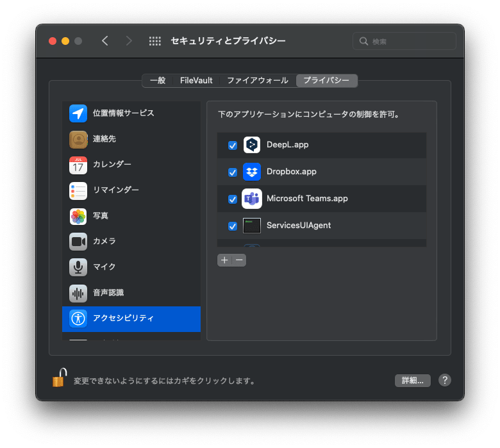This screenshot has width=500, height=448.
Task: Switch to the FileVault tab
Action: [x=196, y=80]
